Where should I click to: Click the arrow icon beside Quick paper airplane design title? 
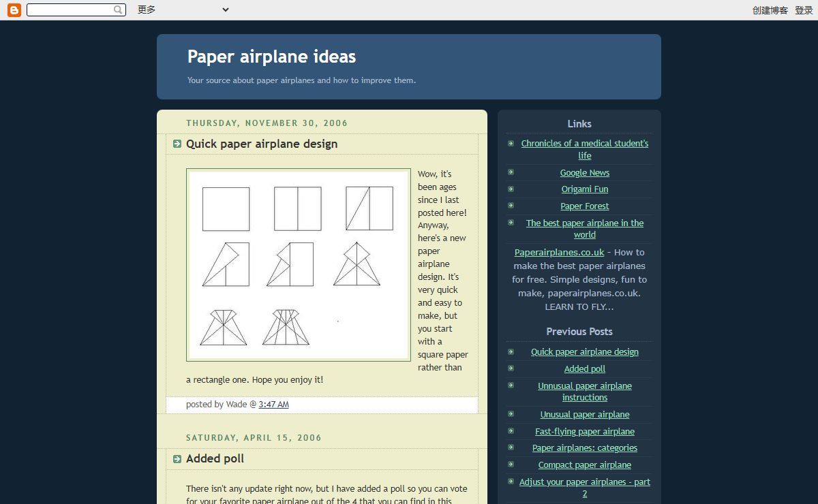pos(177,144)
